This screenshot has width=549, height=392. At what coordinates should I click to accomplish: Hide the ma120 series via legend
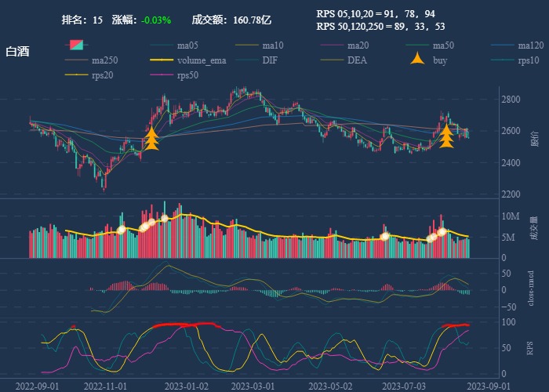coord(530,45)
